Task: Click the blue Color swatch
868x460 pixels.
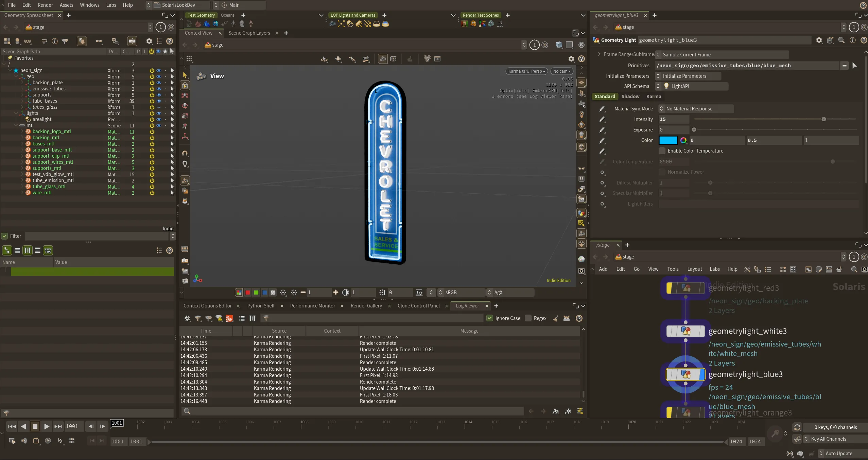Action: (668, 140)
